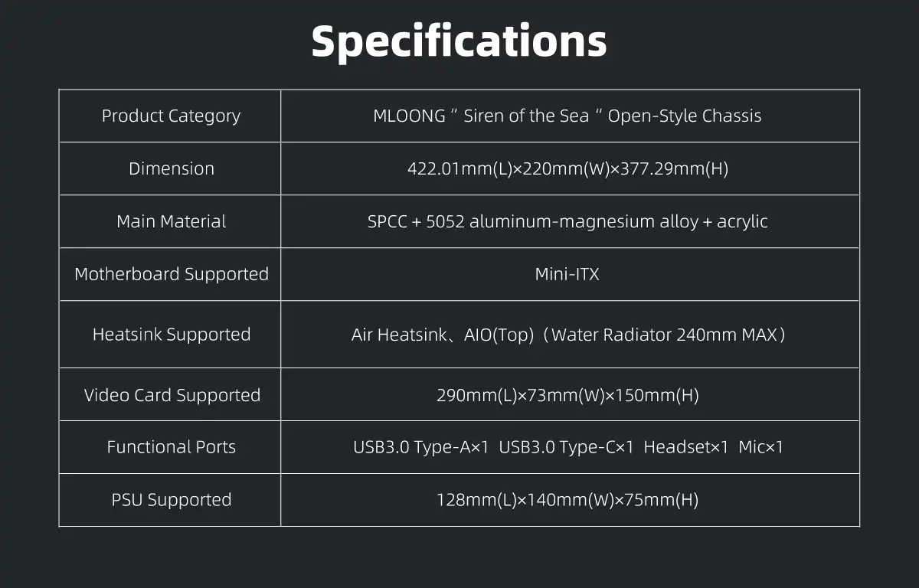Click the 290mm video card size value
This screenshot has width=919, height=588.
click(567, 395)
